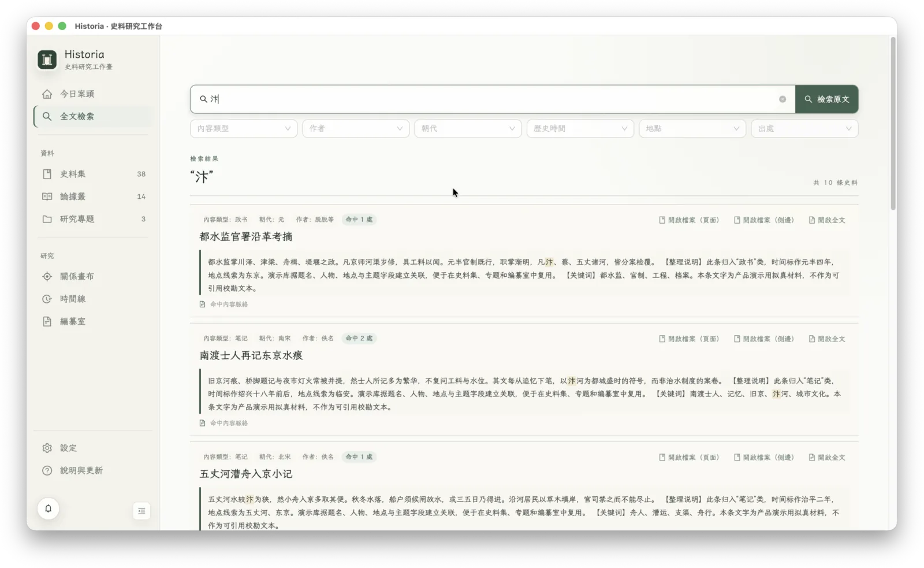The width and height of the screenshot is (924, 568).
Task: Click the 命中 2 處 badge
Action: tap(359, 339)
